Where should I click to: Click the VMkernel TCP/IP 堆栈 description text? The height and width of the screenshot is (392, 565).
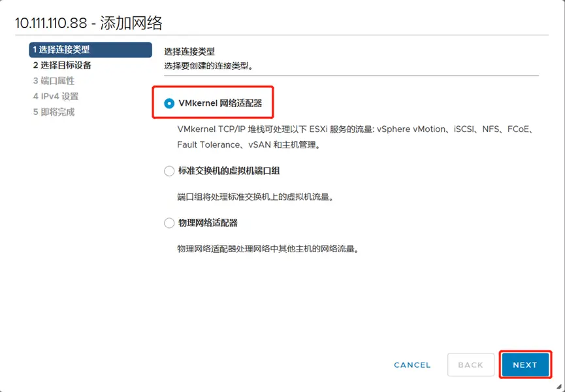pos(355,137)
